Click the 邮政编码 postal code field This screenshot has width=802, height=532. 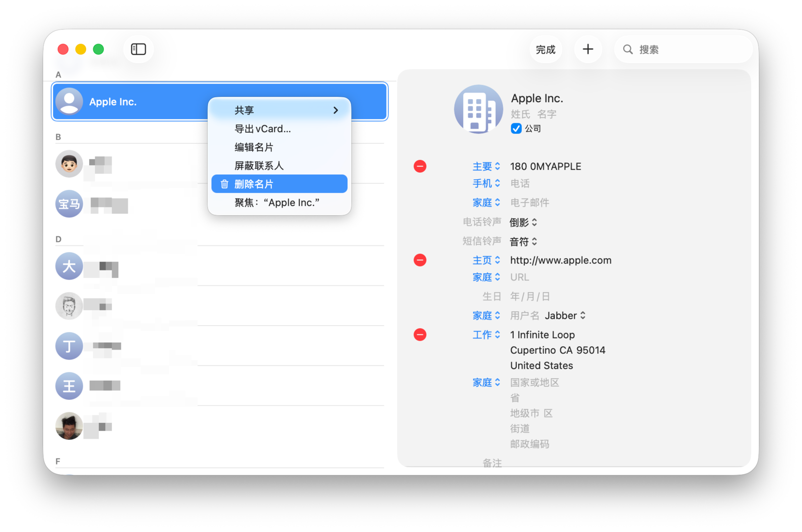[x=530, y=444]
